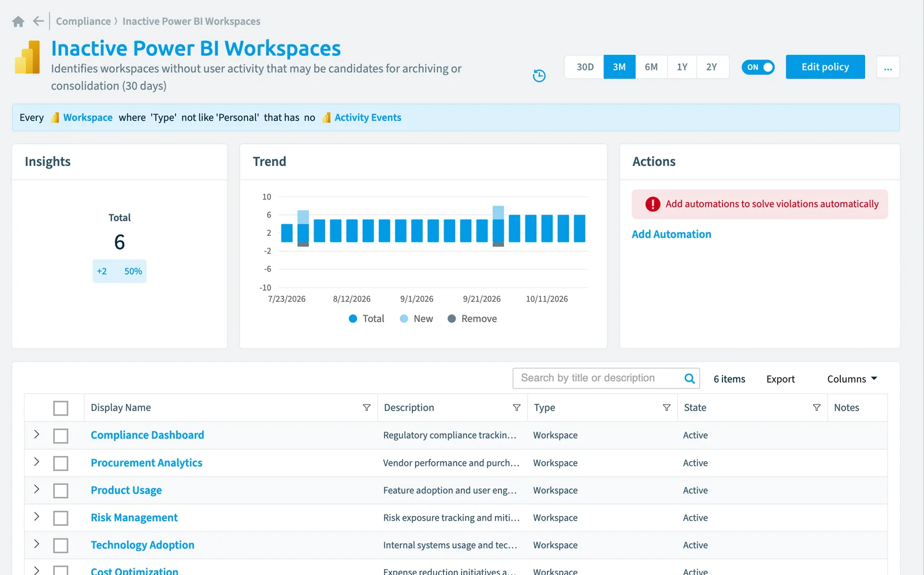Go to the home page icon
The image size is (924, 575).
coord(18,21)
